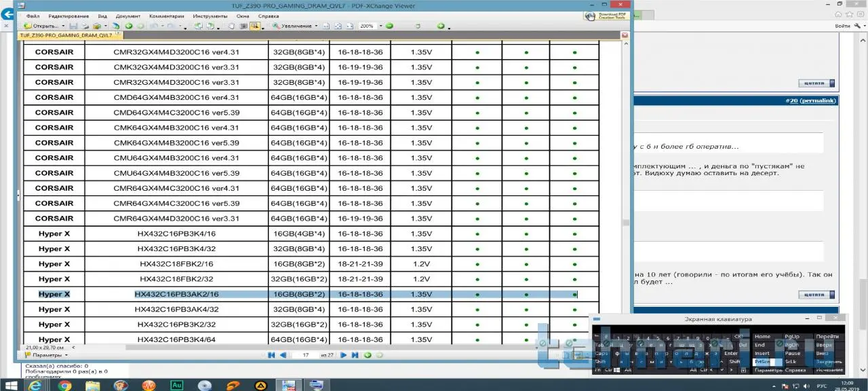Select the Snapshot tool icon
The image size is (868, 391).
tap(243, 26)
